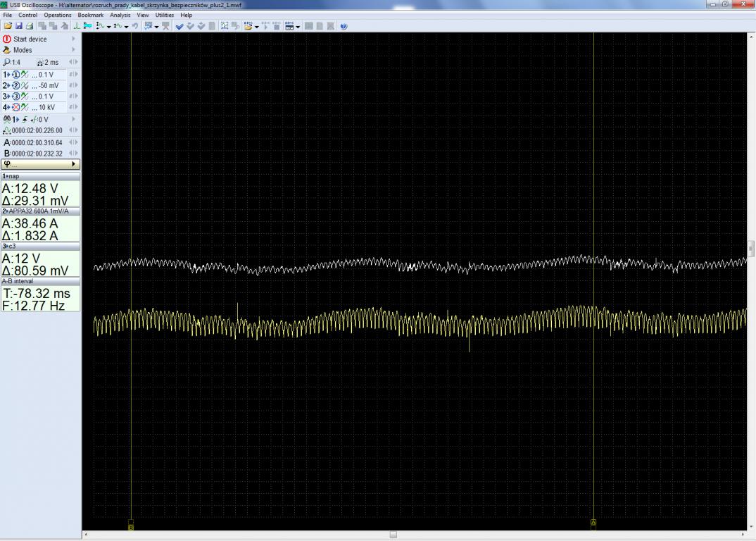Click the red Start device power icon
The image size is (756, 541).
(7, 39)
